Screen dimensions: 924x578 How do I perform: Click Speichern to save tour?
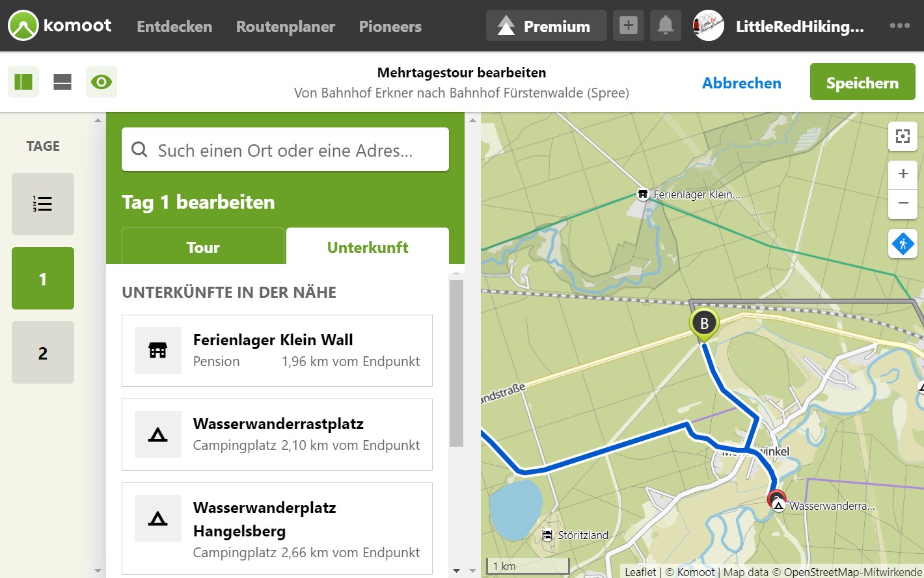[862, 82]
